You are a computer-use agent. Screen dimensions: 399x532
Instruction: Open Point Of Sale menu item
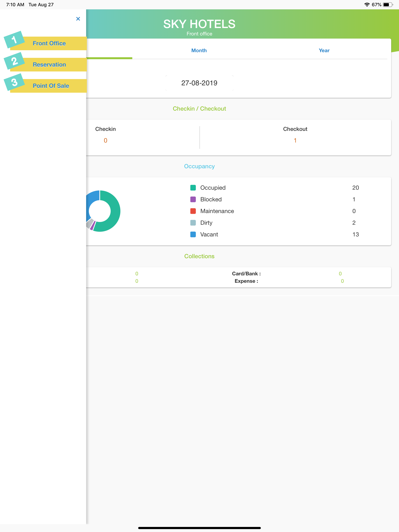tap(48, 86)
